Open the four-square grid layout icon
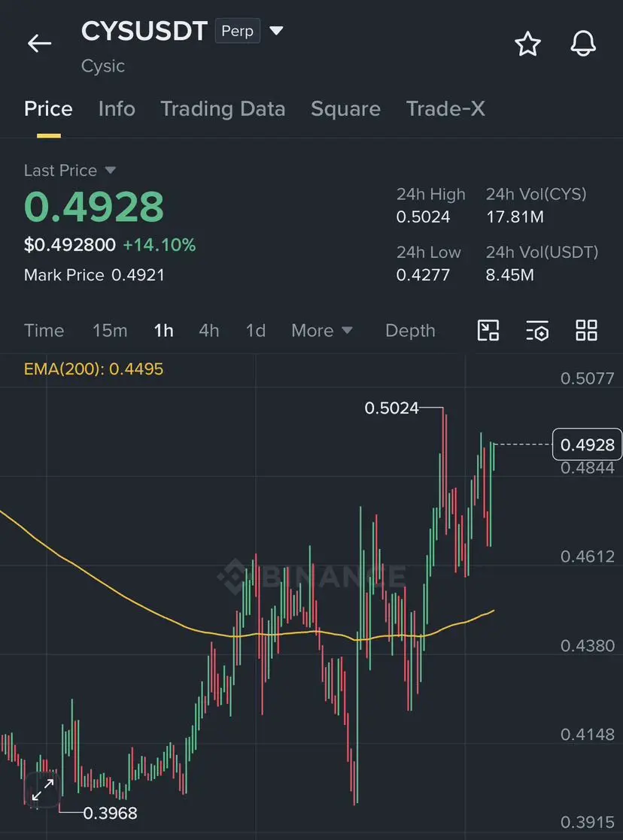 point(586,330)
